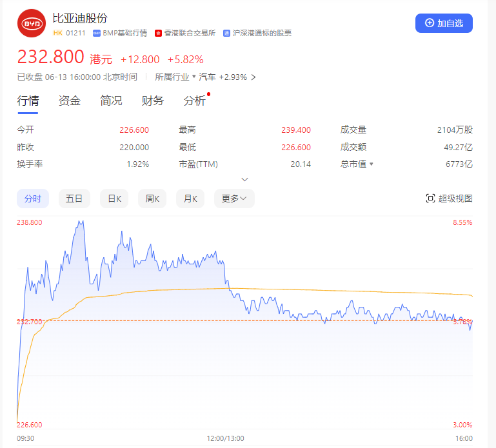The width and height of the screenshot is (496, 448).
Task: Click the 沪深港通标的股票 blue icon
Action: click(x=226, y=33)
